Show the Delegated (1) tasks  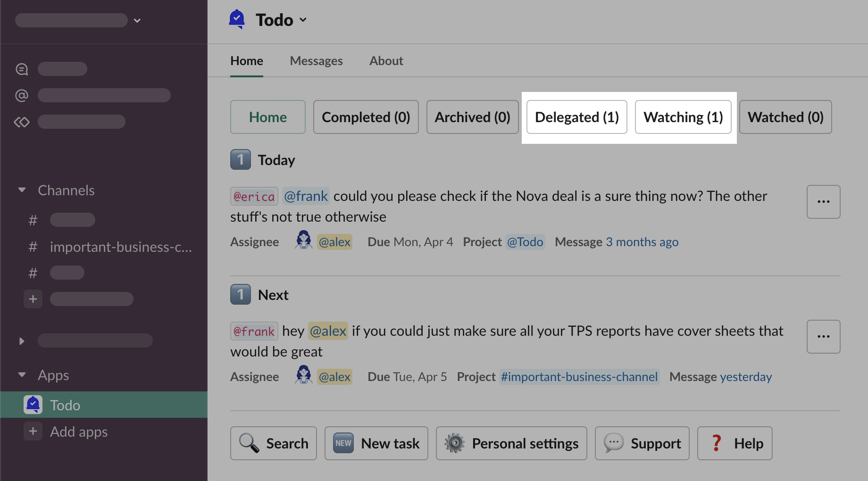[576, 117]
